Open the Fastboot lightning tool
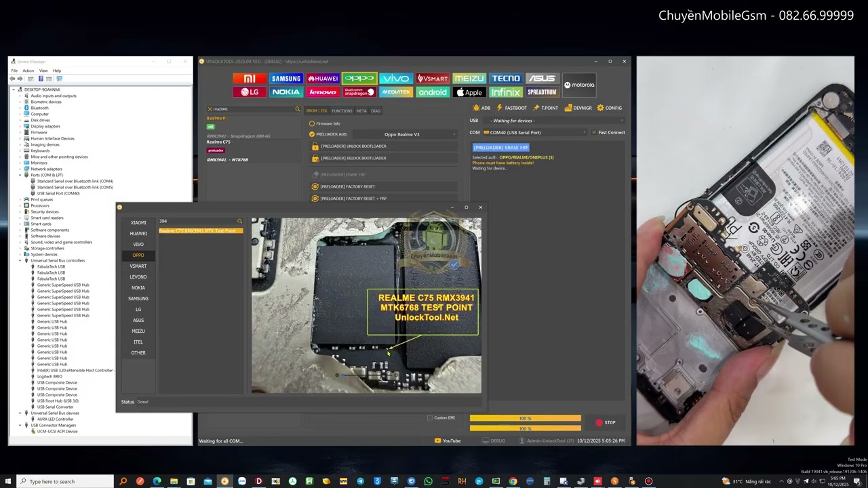The image size is (868, 488). (511, 108)
